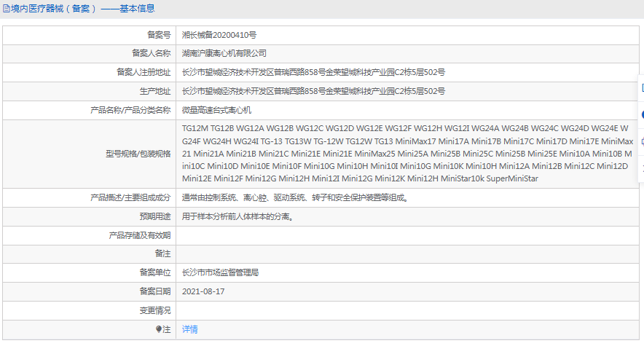Click the document icon beside 境内医疗器械 header
644x346 pixels.
[x=6, y=9]
